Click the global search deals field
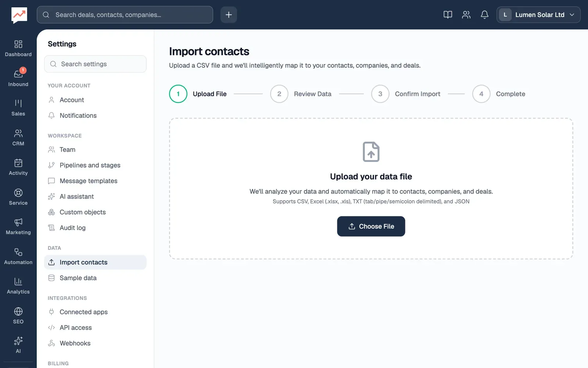This screenshot has height=368, width=588. pos(125,15)
